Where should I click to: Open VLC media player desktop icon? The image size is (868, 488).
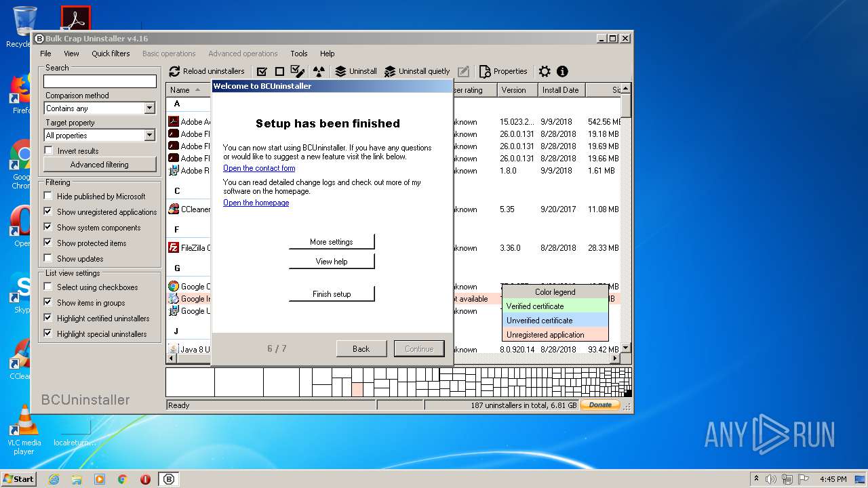pyautogui.click(x=24, y=430)
